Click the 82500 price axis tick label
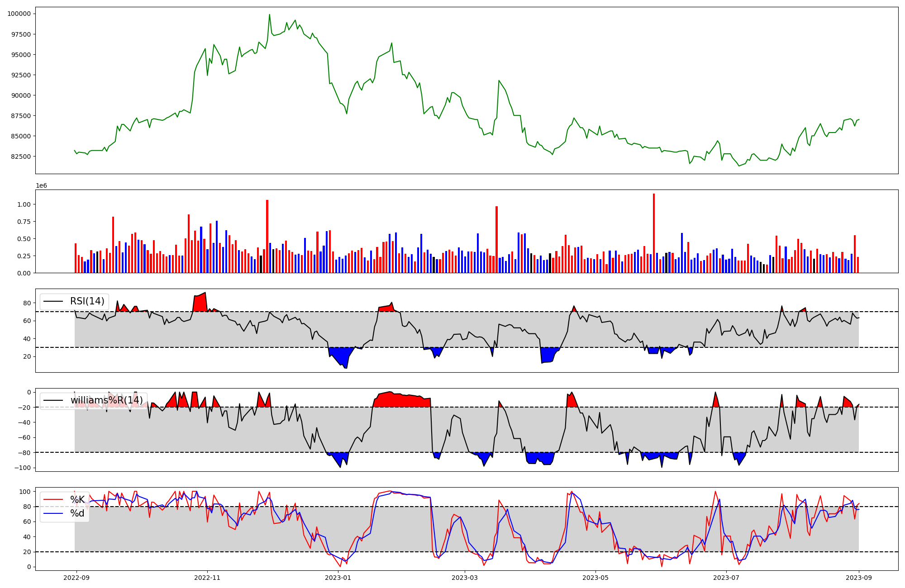This screenshot has height=588, width=905. tap(21, 156)
